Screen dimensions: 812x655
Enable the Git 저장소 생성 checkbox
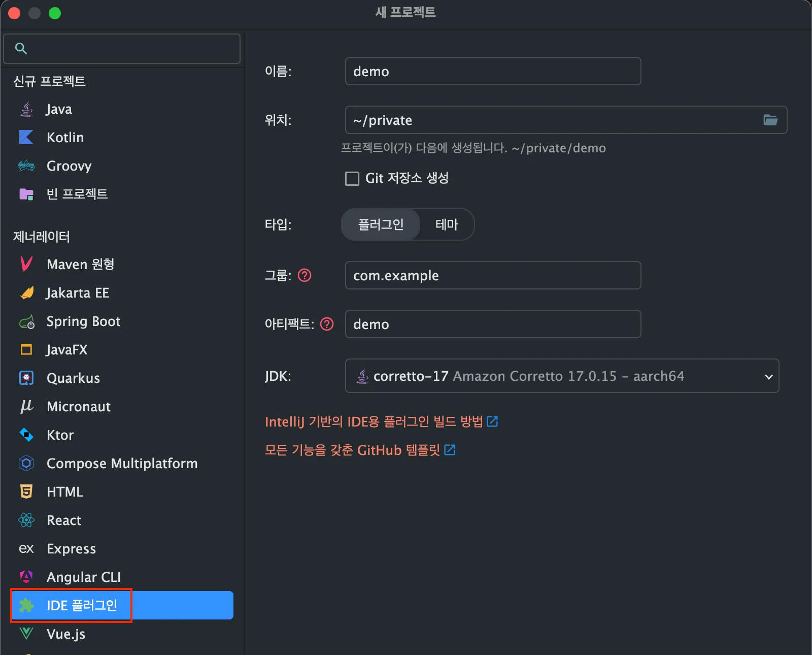(352, 178)
